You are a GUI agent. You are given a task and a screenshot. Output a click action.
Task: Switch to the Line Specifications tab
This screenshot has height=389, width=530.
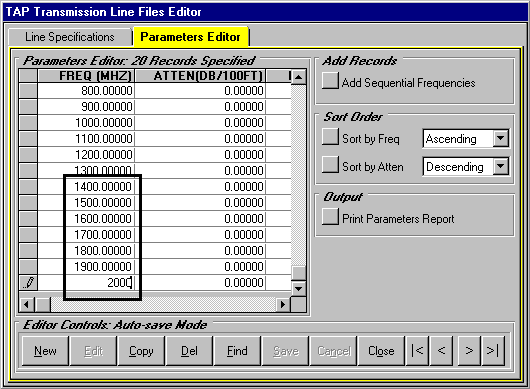[70, 37]
